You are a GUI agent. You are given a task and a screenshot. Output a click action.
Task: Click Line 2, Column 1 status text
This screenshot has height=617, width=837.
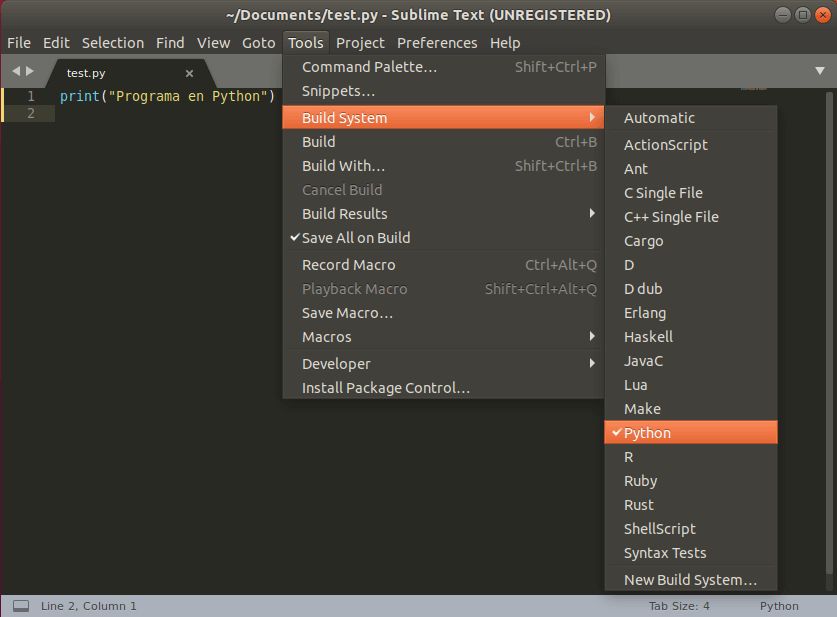point(89,606)
